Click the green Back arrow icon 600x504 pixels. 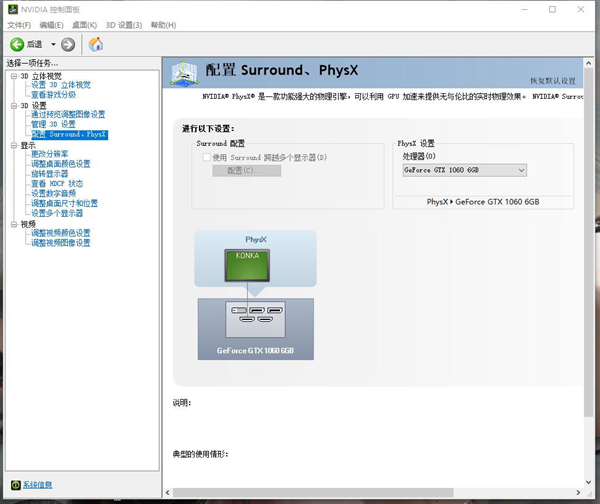point(17,44)
